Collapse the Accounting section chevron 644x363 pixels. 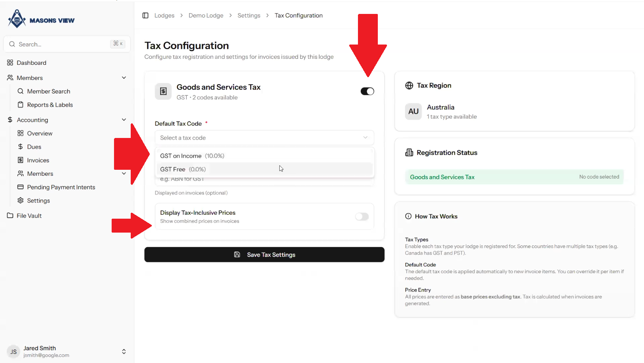[x=124, y=120]
